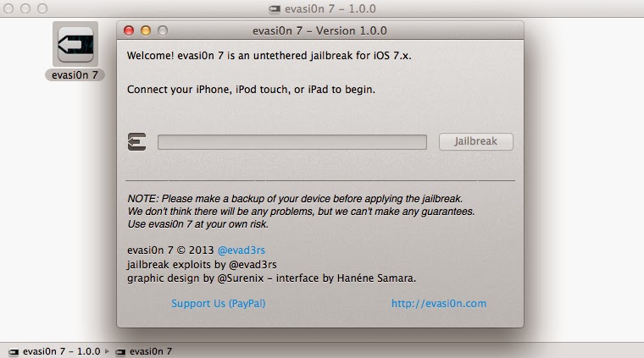
Task: Open the @evad3rs Twitter link
Action: (x=241, y=251)
